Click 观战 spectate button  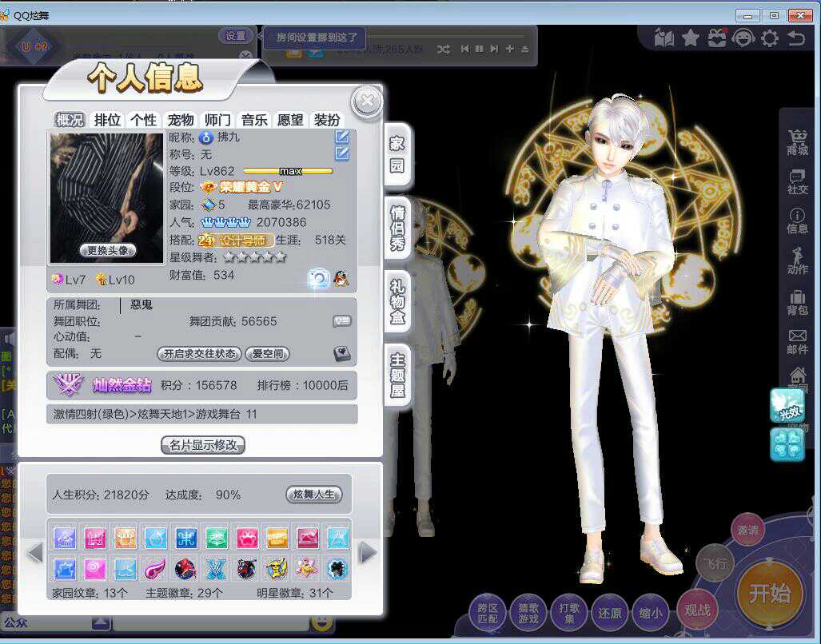point(697,610)
